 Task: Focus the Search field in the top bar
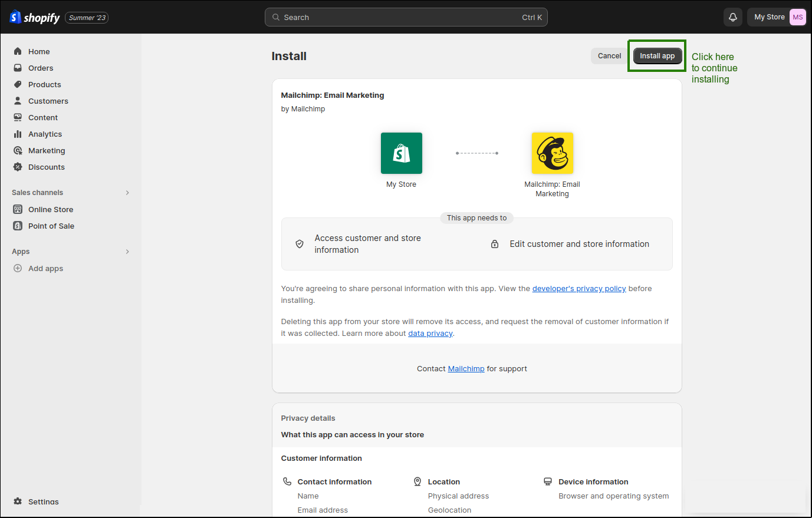coord(406,17)
